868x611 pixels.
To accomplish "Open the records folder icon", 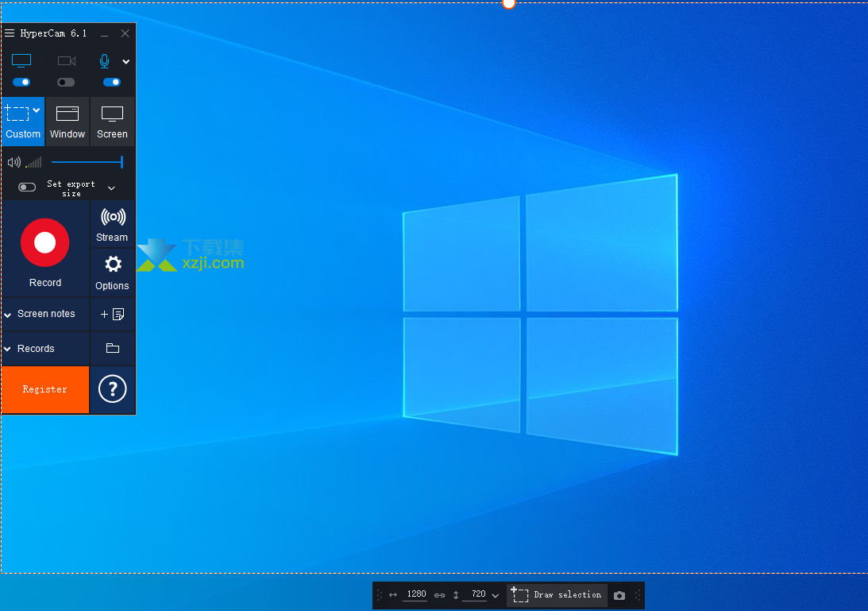I will (113, 348).
